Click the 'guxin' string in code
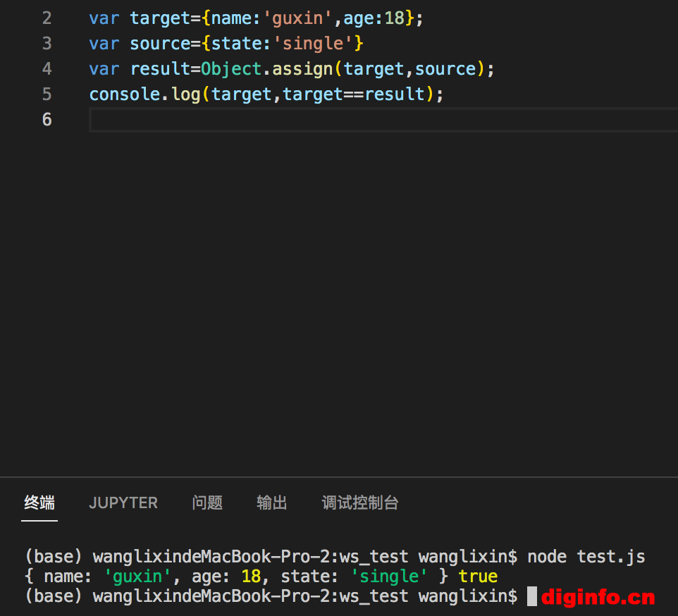This screenshot has width=678, height=616. pos(297,18)
